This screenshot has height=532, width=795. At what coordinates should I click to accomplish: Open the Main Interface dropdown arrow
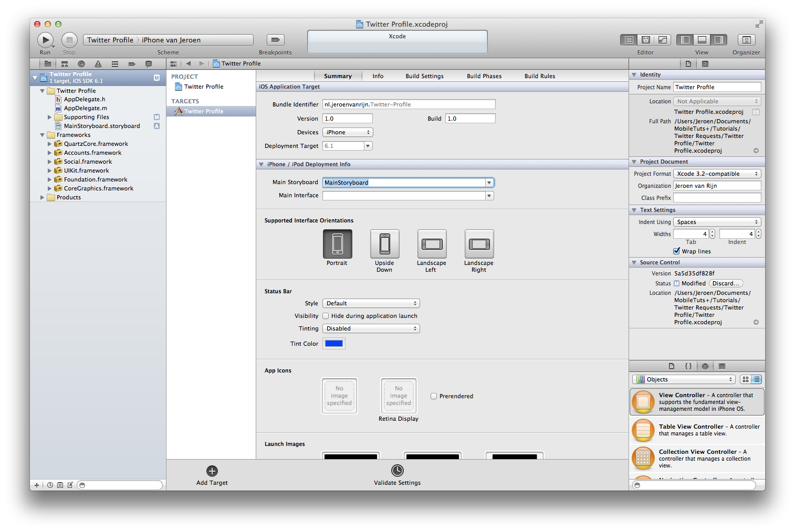click(x=489, y=196)
